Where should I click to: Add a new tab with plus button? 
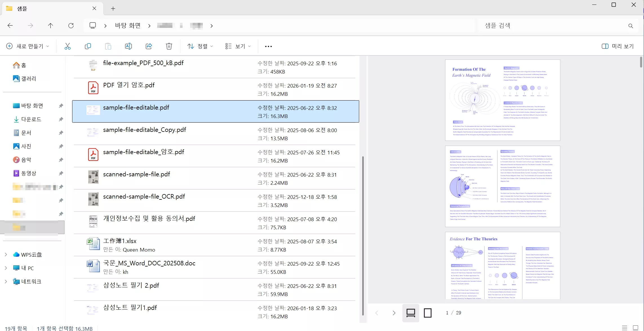pos(113,8)
